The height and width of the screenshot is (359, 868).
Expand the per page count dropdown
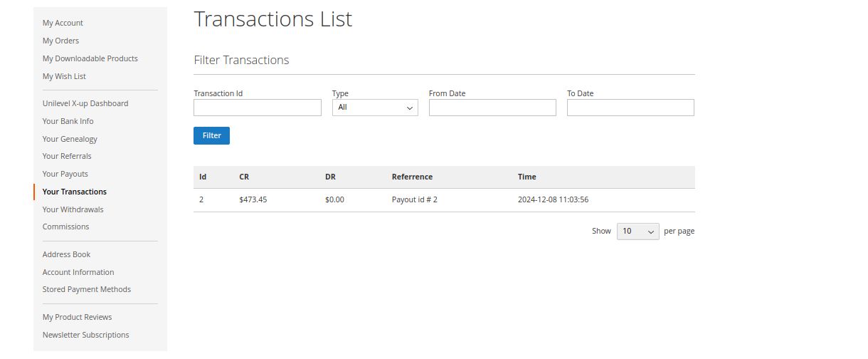637,231
